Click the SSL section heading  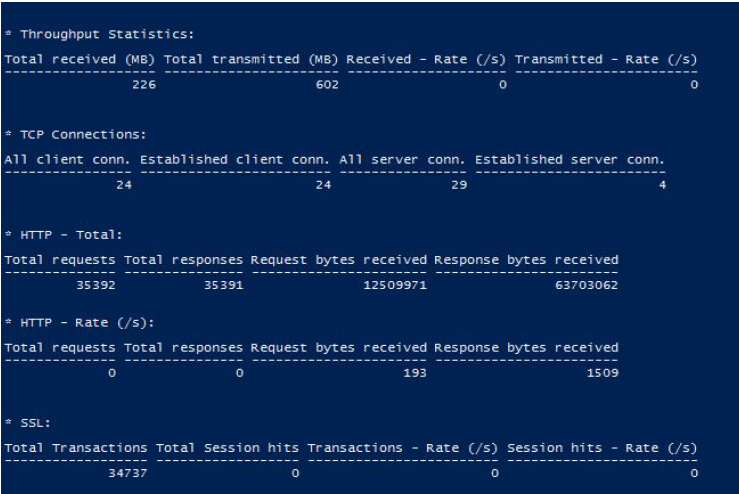[35, 423]
